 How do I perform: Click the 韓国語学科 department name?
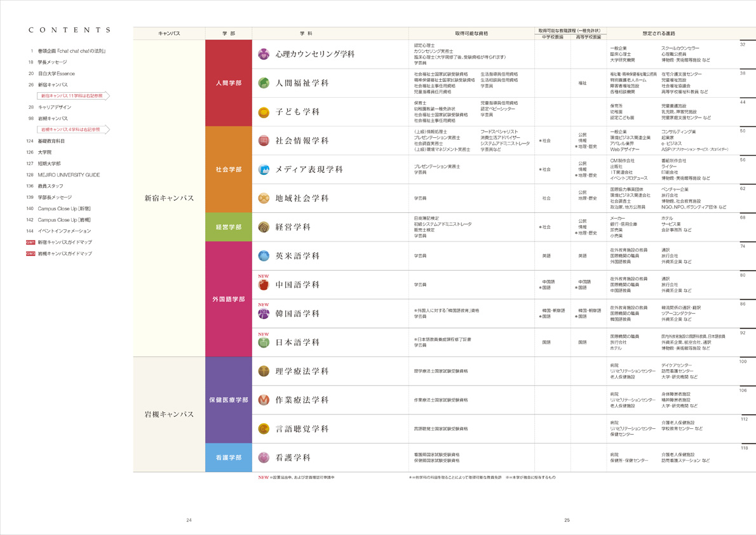click(297, 314)
